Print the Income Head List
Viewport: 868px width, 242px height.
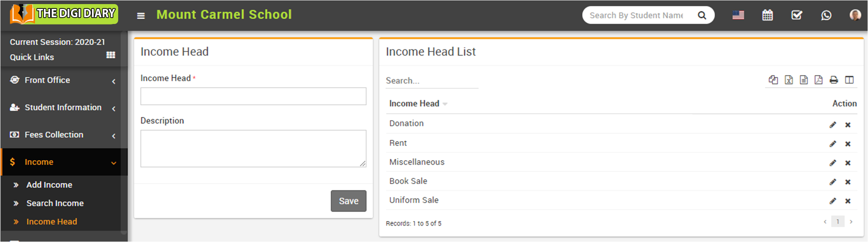pyautogui.click(x=834, y=80)
